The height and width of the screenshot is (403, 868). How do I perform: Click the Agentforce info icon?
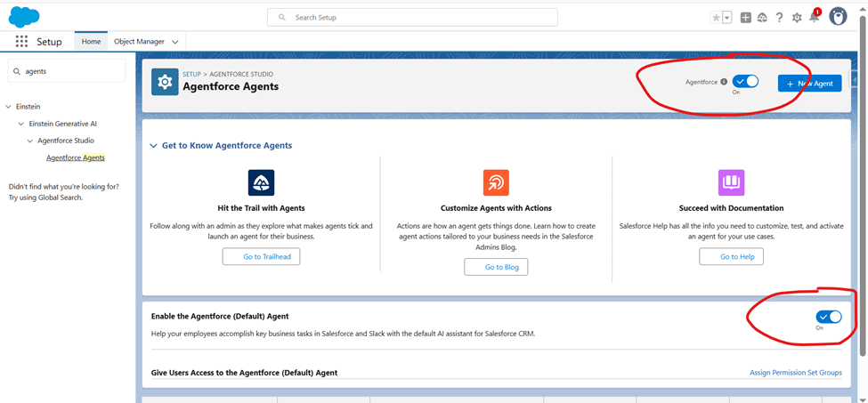tap(724, 82)
